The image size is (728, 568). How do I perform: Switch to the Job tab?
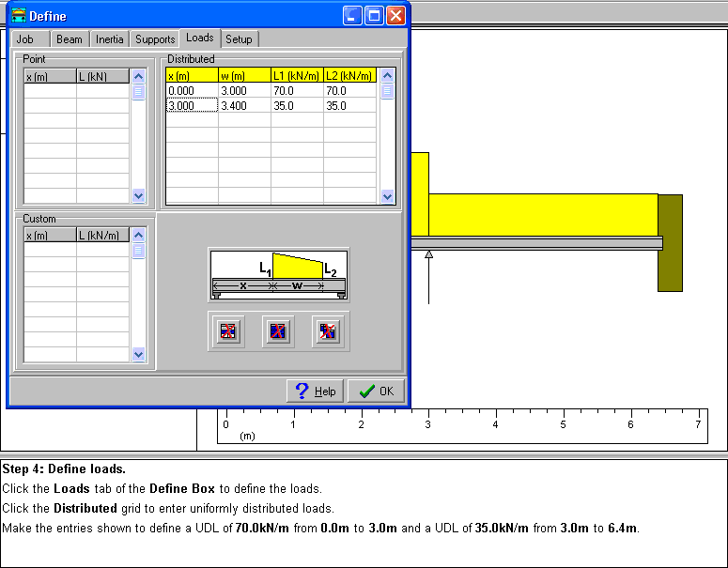25,39
